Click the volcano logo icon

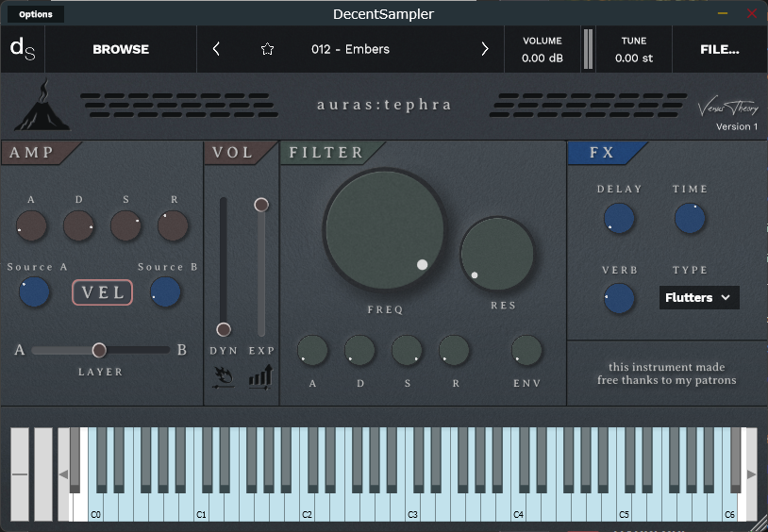(42, 105)
